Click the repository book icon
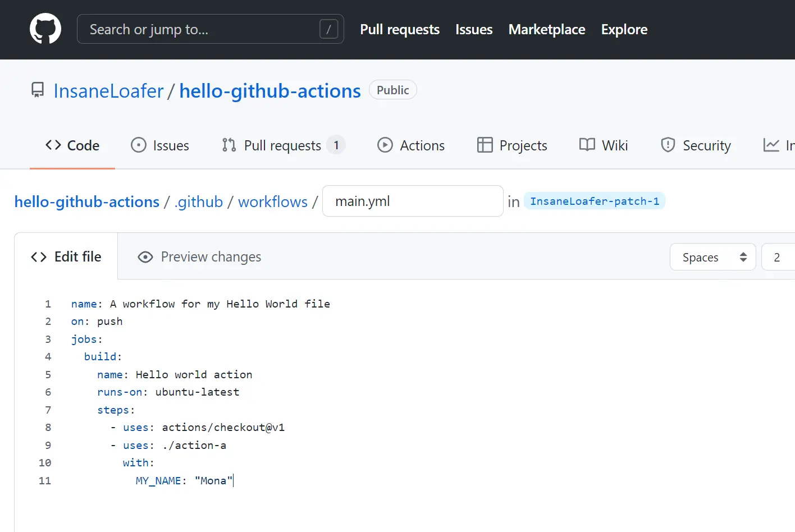Screen dimensions: 795x532 38,90
